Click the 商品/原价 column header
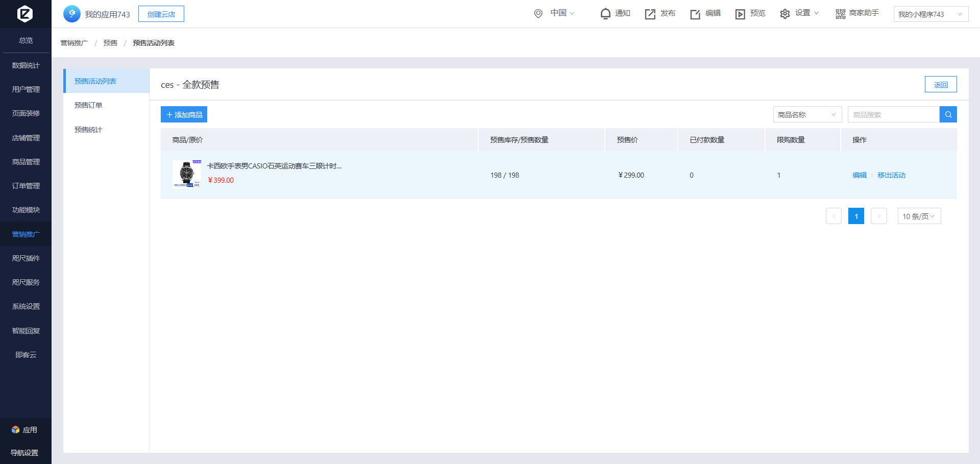980x464 pixels. 187,140
